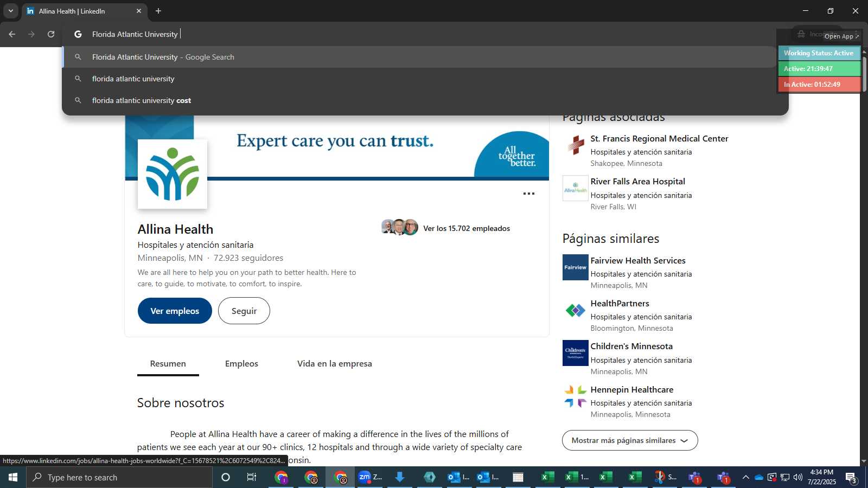Image resolution: width=868 pixels, height=488 pixels.
Task: Choose 'Florida Atlantic University - Google Search' suggestion
Action: click(x=419, y=57)
